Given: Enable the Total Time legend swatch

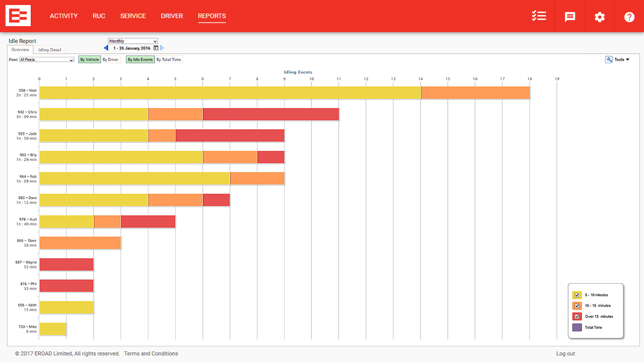Looking at the screenshot, I should (577, 327).
